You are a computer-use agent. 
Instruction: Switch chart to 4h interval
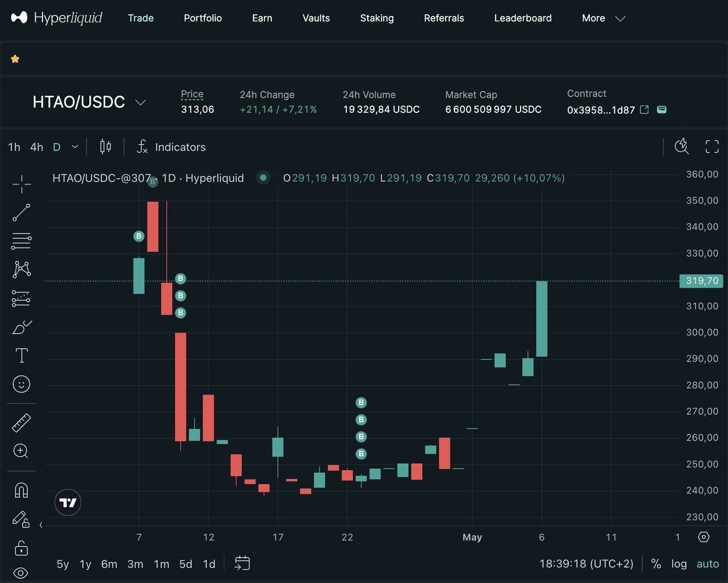(37, 147)
